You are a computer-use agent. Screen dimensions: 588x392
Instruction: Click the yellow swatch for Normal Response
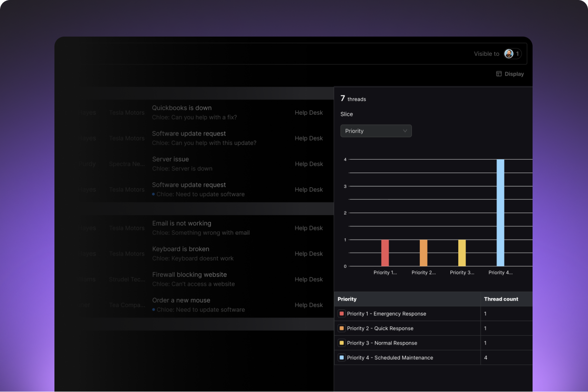pos(342,343)
